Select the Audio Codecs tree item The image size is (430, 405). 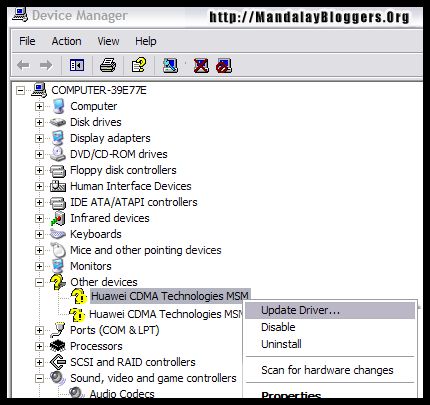pyautogui.click(x=122, y=394)
